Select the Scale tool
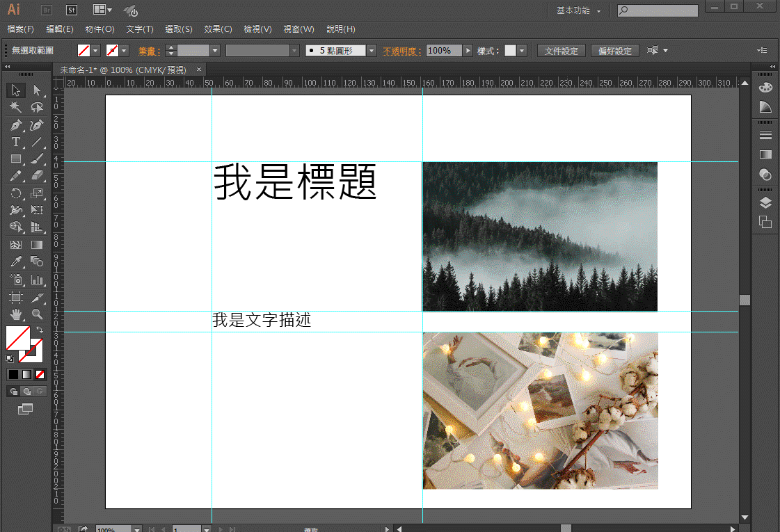 tap(37, 193)
